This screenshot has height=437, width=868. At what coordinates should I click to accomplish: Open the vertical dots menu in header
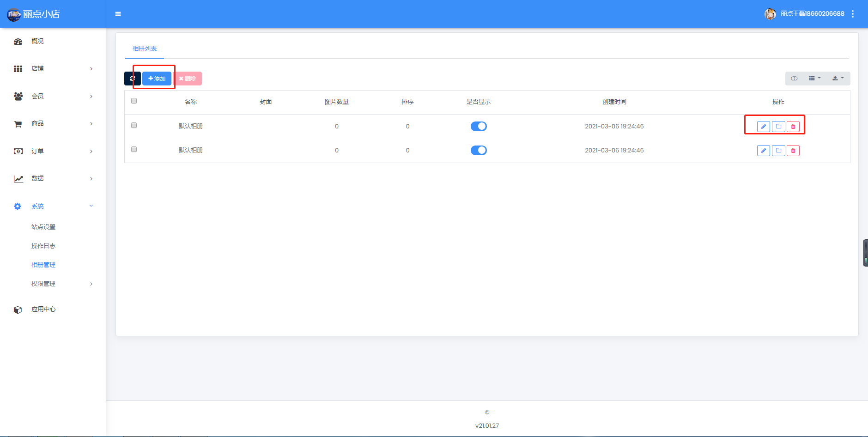pyautogui.click(x=853, y=14)
